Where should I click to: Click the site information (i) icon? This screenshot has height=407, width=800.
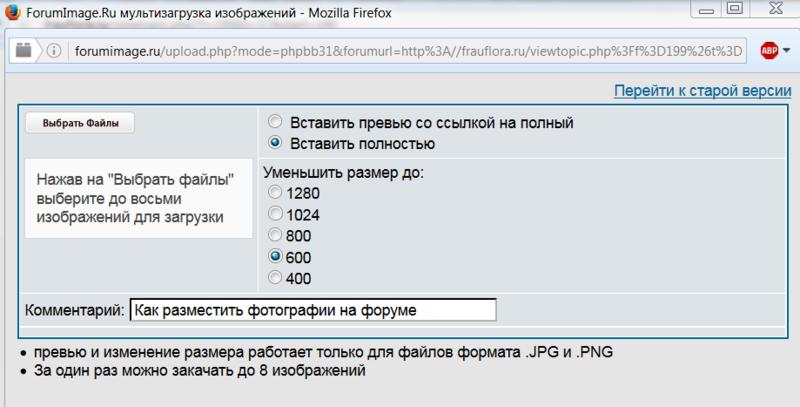pyautogui.click(x=54, y=51)
